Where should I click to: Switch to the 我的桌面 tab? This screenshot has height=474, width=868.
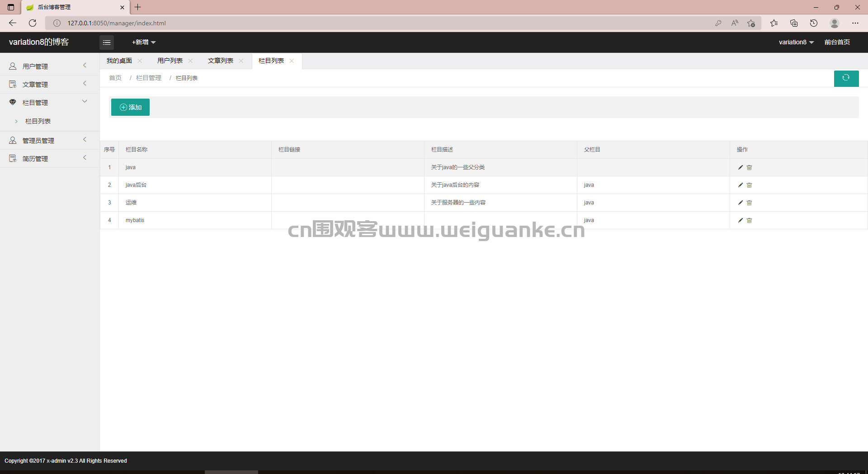coord(119,61)
